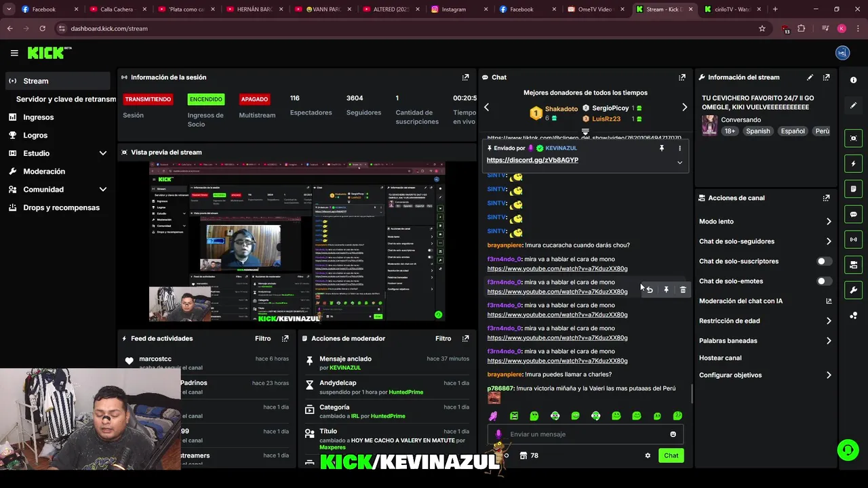Pop out the Información del stream panel
Viewport: 868px width, 488px height.
click(826, 77)
